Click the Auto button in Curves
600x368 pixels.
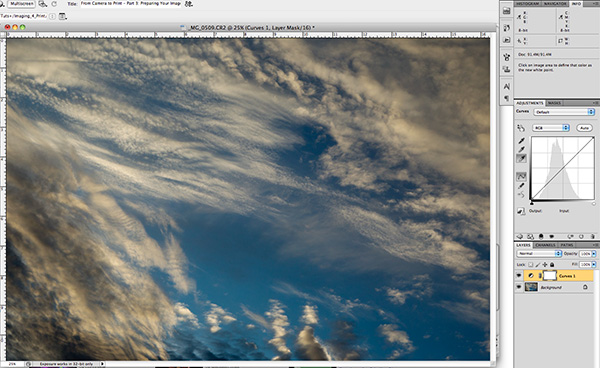[584, 128]
